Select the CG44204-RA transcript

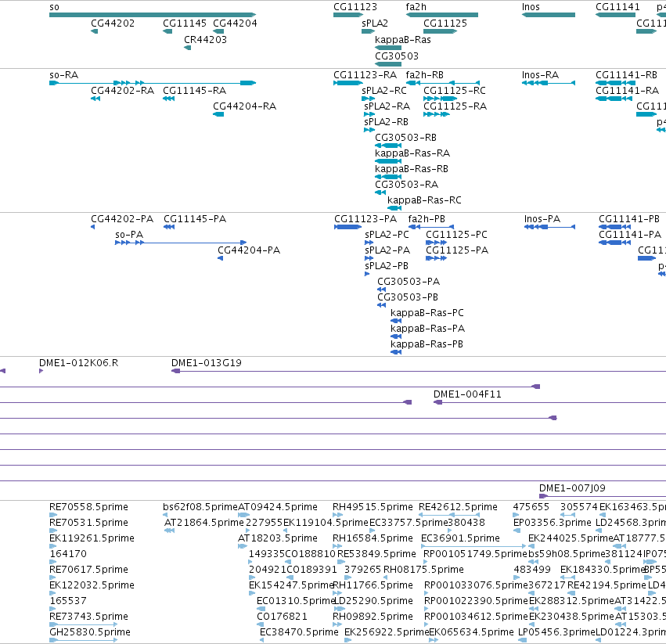[x=218, y=114]
